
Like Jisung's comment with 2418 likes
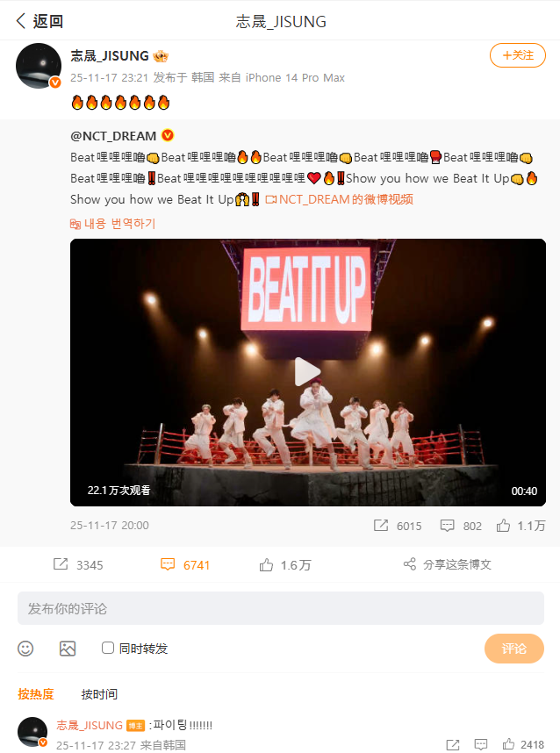(508, 744)
